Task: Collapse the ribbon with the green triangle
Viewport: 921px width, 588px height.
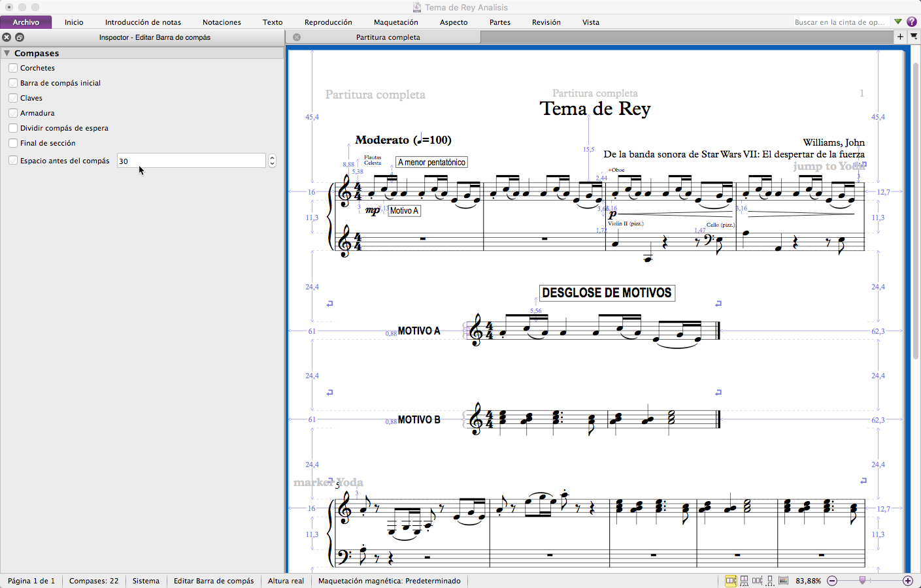Action: pos(899,22)
